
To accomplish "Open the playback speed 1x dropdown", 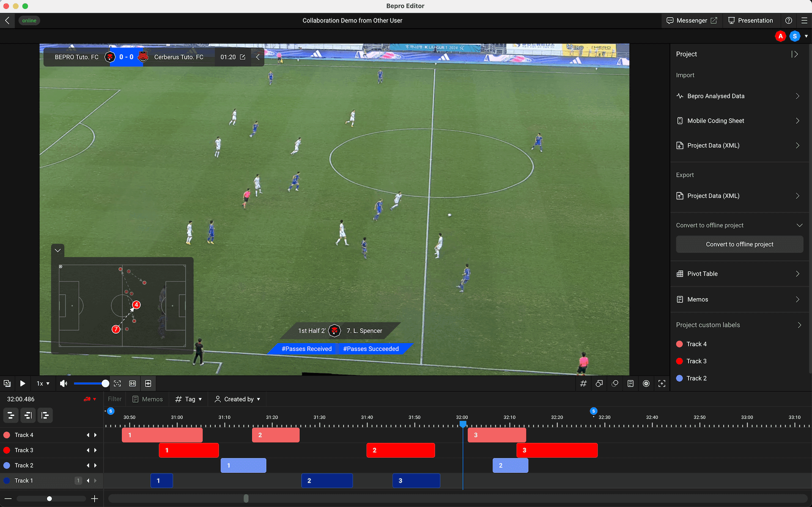I will (x=43, y=384).
